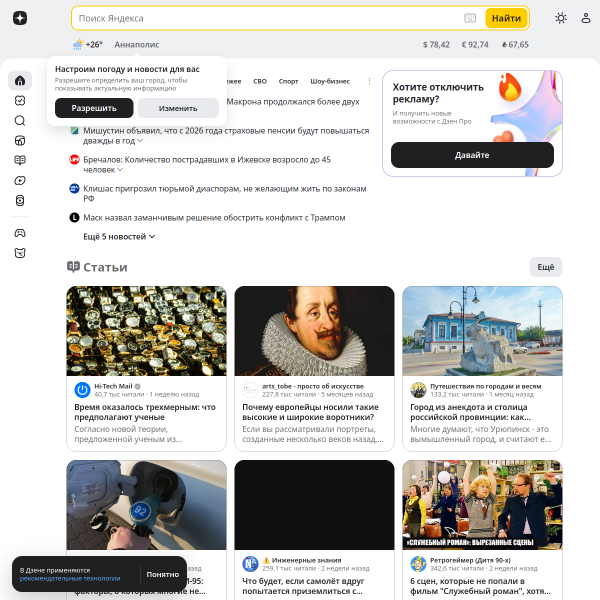Click the Найти search button
The width and height of the screenshot is (600, 600).
coord(506,18)
